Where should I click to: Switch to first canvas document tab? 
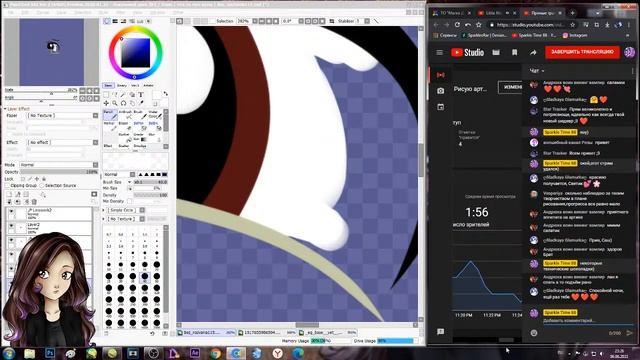coord(207,333)
